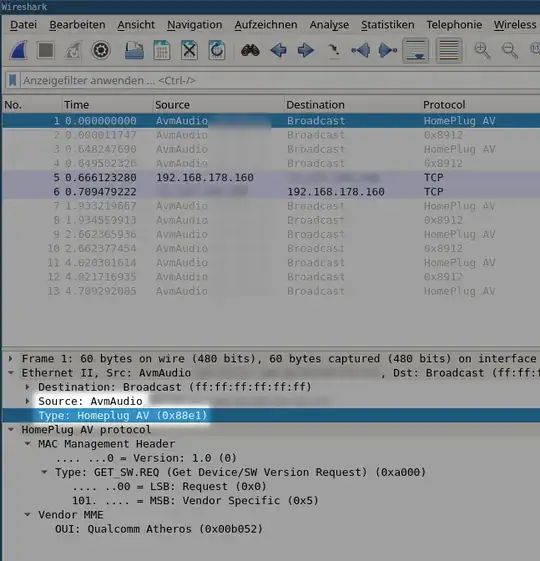Select MSB: Vendor Specific (0x5) line

(x=195, y=501)
